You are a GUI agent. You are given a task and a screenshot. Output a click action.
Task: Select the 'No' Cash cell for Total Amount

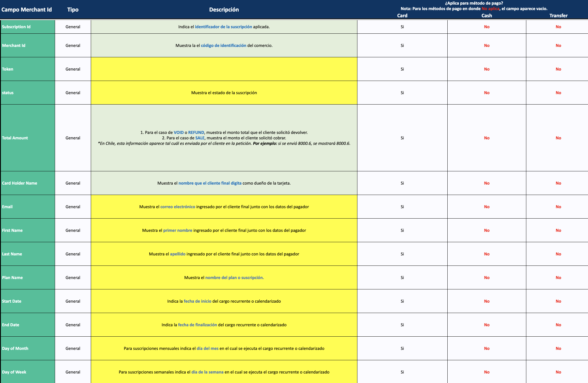click(x=486, y=138)
